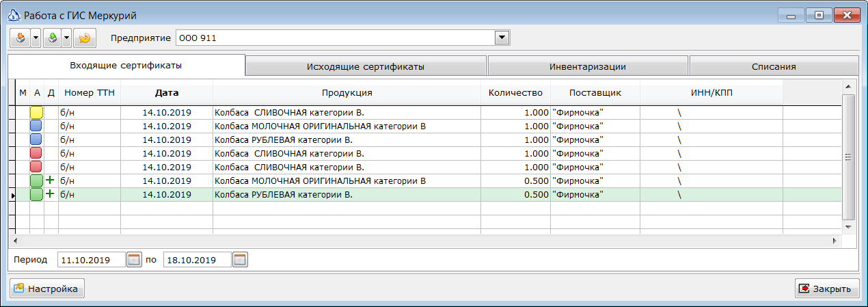Switch to the Списания tab
Viewport: 868px width, 307px height.
774,67
